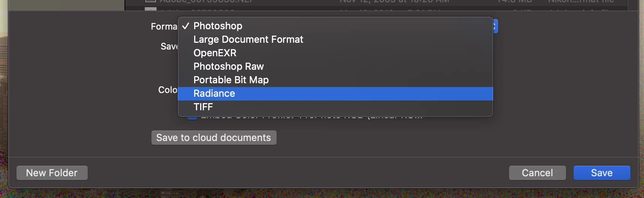Image resolution: width=644 pixels, height=198 pixels.
Task: Choose Large Document Format
Action: pos(335,39)
